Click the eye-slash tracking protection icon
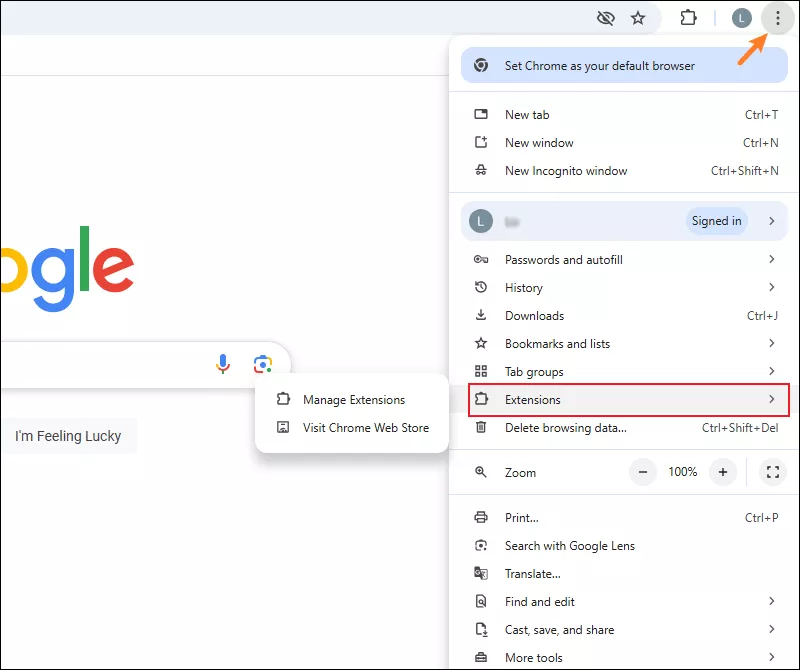Screen dimensions: 800x670 click(606, 18)
